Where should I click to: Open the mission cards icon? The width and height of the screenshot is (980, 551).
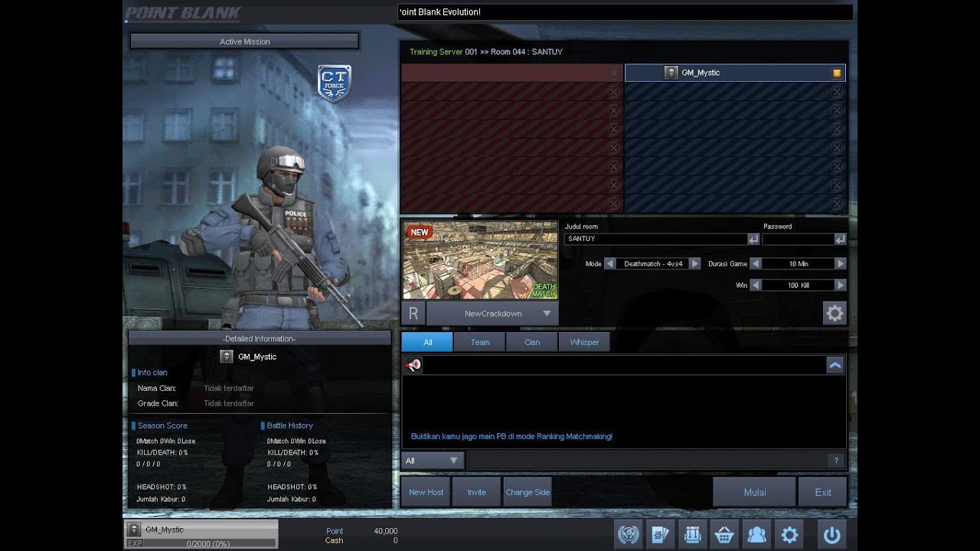(660, 534)
